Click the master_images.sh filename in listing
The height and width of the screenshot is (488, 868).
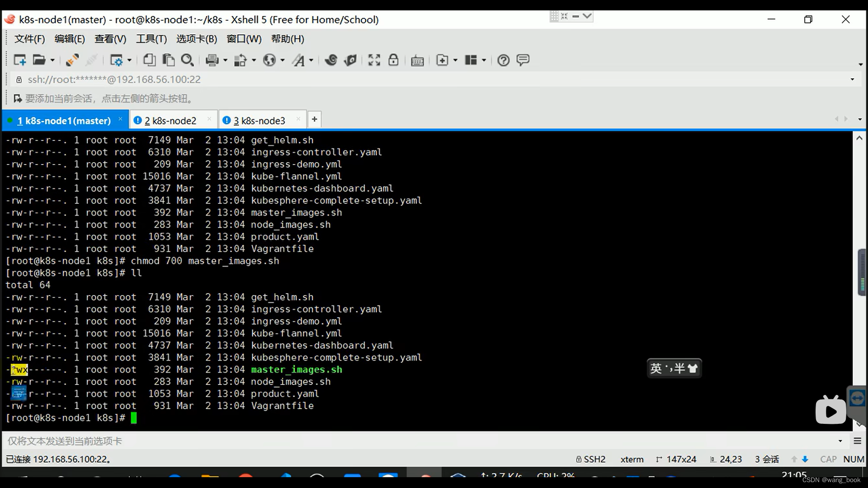[297, 370]
